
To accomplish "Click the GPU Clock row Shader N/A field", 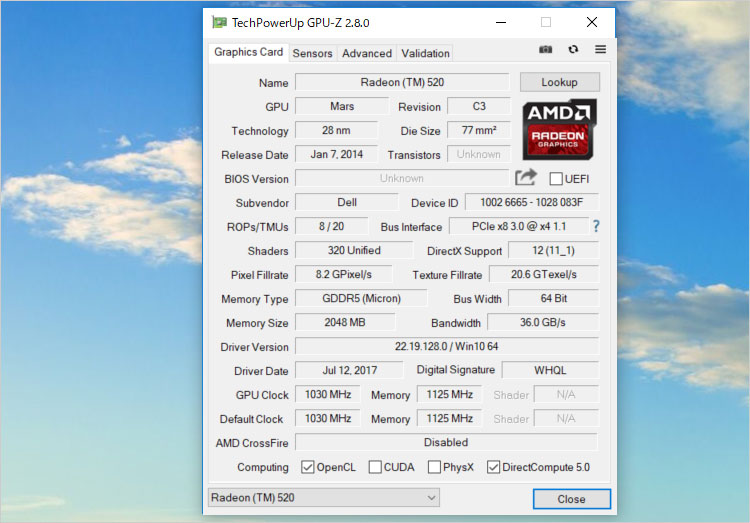I will (566, 394).
